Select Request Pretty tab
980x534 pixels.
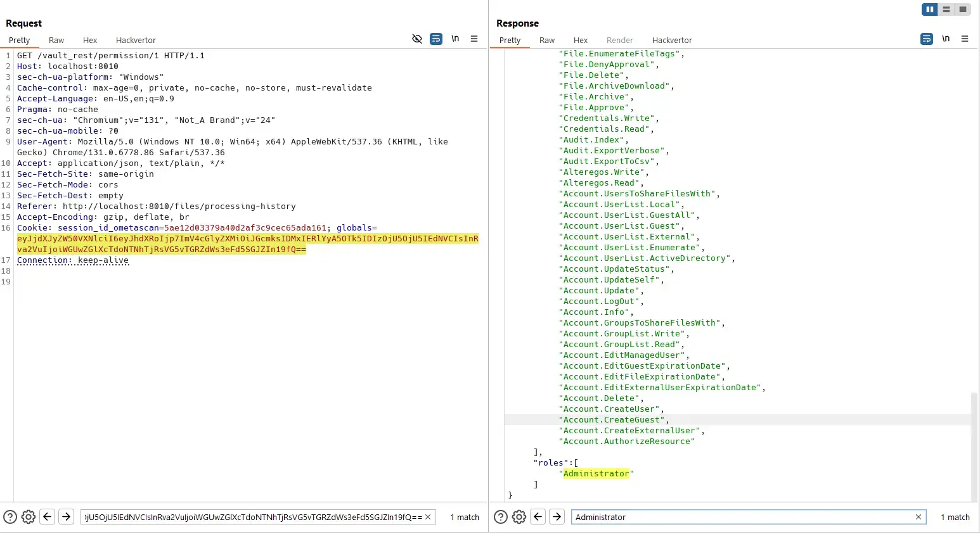click(x=20, y=40)
